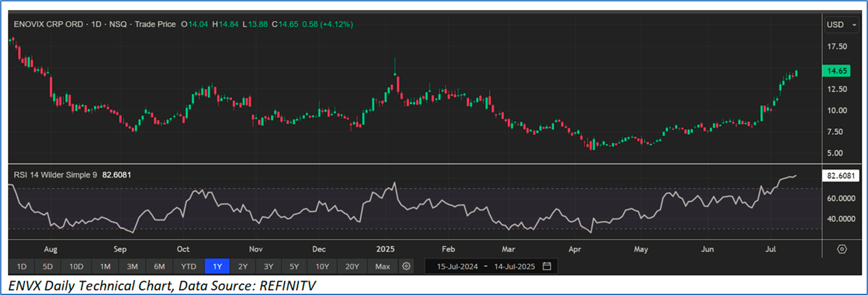Image resolution: width=868 pixels, height=295 pixels.
Task: Click the chart settings icon at bottom right
Action: click(x=842, y=249)
